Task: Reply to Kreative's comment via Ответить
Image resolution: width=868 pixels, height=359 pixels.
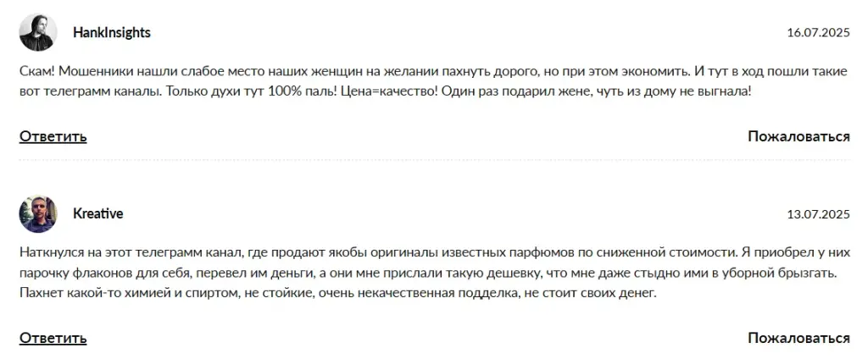Action: click(53, 338)
